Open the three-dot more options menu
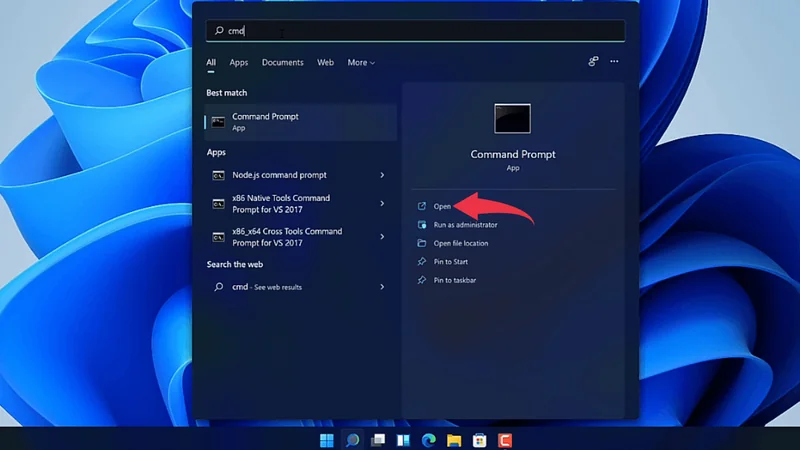Image resolution: width=800 pixels, height=450 pixels. (614, 62)
